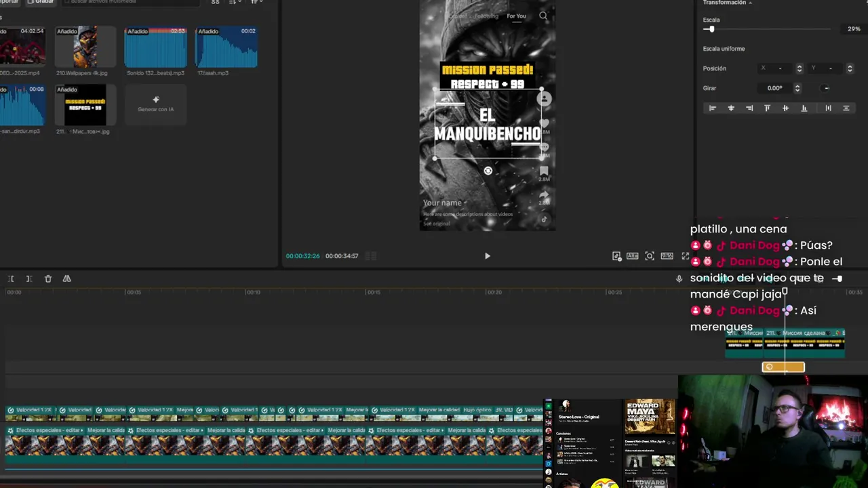Select the 04:02:54 mp4 video thumbnail
This screenshot has width=868, height=488.
[22, 46]
